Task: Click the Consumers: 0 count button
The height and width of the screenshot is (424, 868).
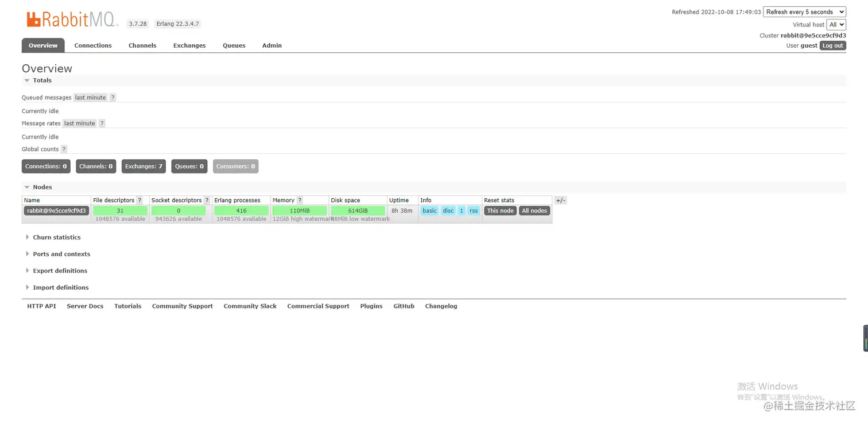Action: coord(235,167)
